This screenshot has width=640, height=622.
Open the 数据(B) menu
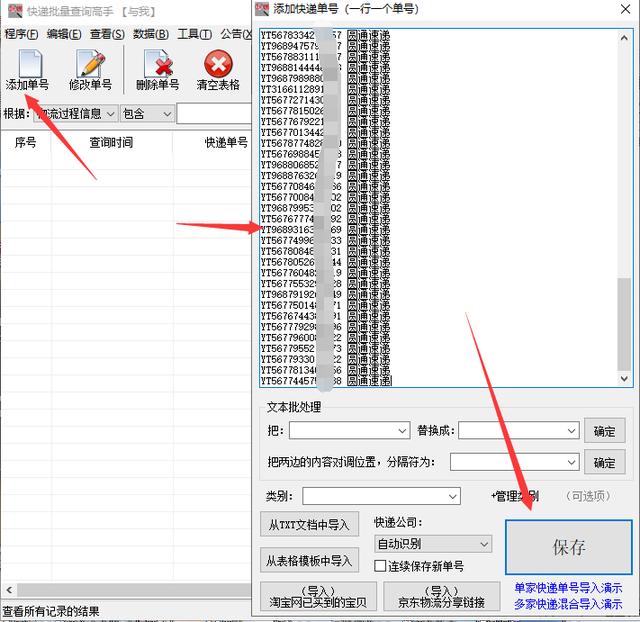pos(151,34)
